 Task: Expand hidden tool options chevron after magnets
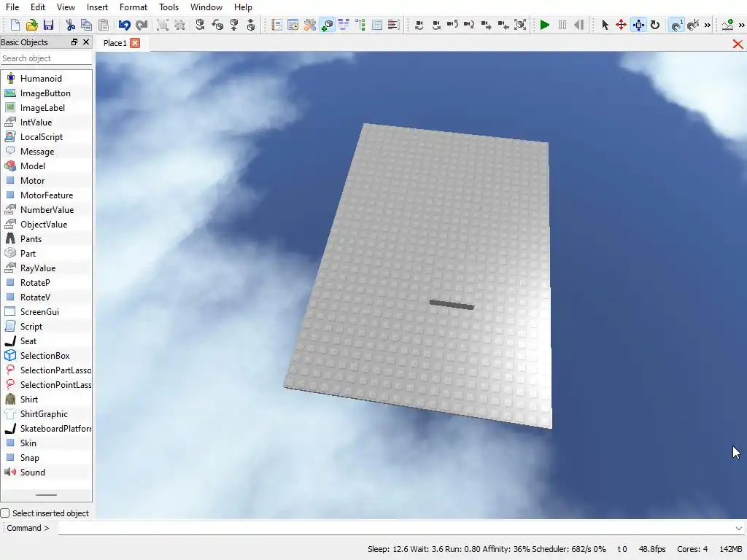pos(708,26)
